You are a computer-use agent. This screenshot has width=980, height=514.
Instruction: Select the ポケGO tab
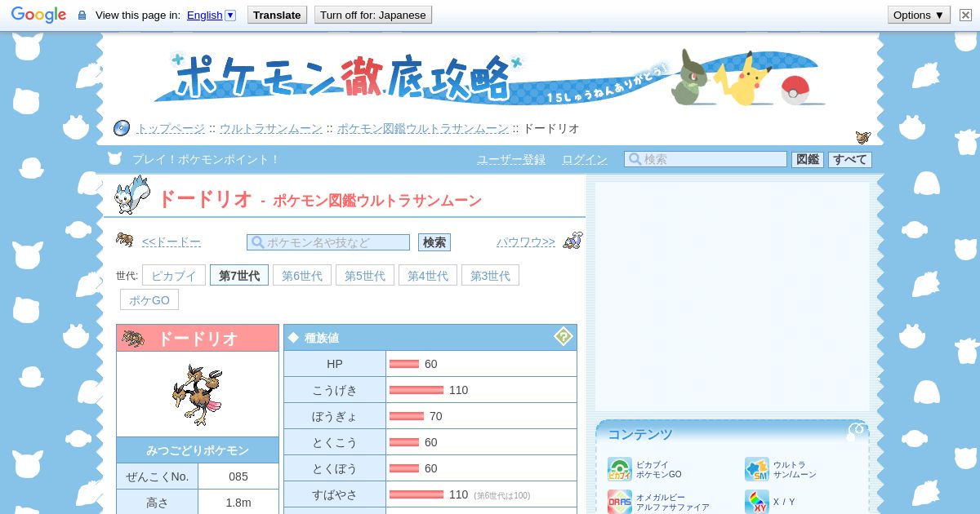149,300
